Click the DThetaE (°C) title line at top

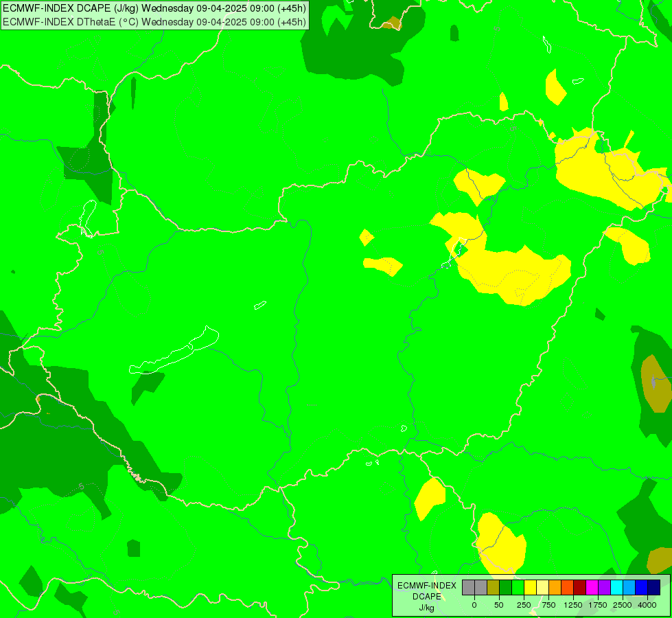154,22
